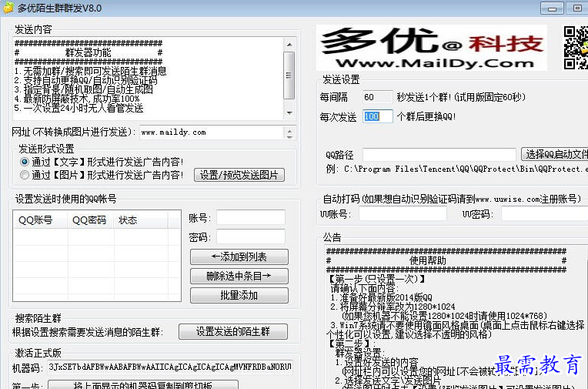Click the maximize button of the window
Viewport: 588px width, 389px height.
tap(576, 8)
